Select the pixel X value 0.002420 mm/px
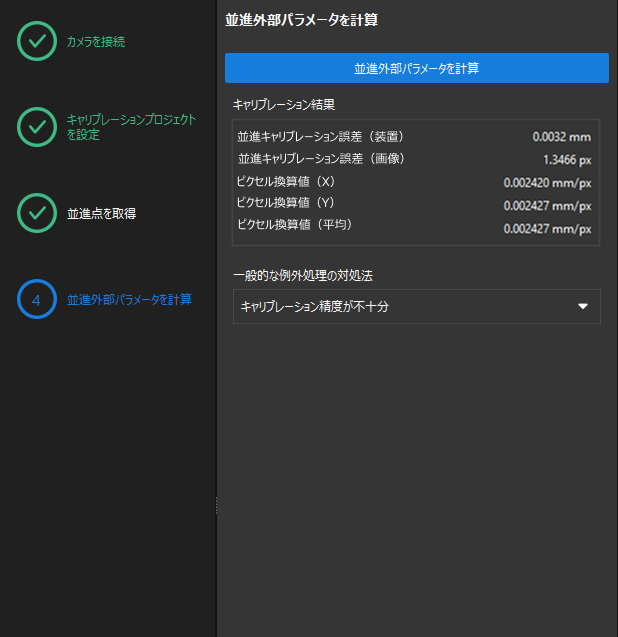 click(x=547, y=183)
